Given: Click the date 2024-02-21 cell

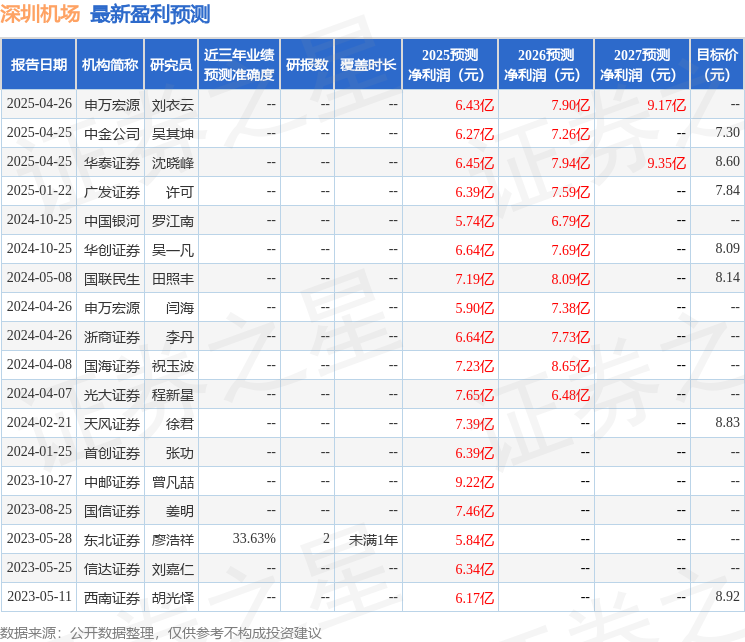Looking at the screenshot, I should tap(39, 422).
